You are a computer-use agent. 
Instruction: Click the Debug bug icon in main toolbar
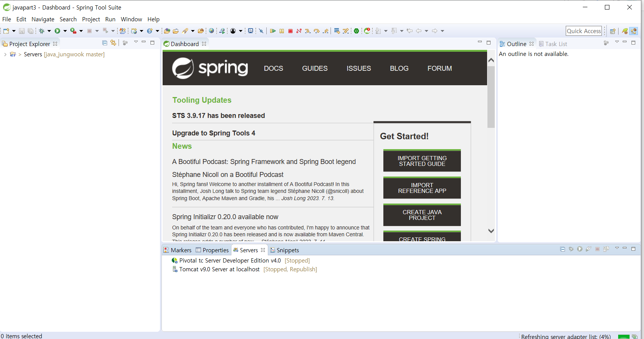pos(41,31)
